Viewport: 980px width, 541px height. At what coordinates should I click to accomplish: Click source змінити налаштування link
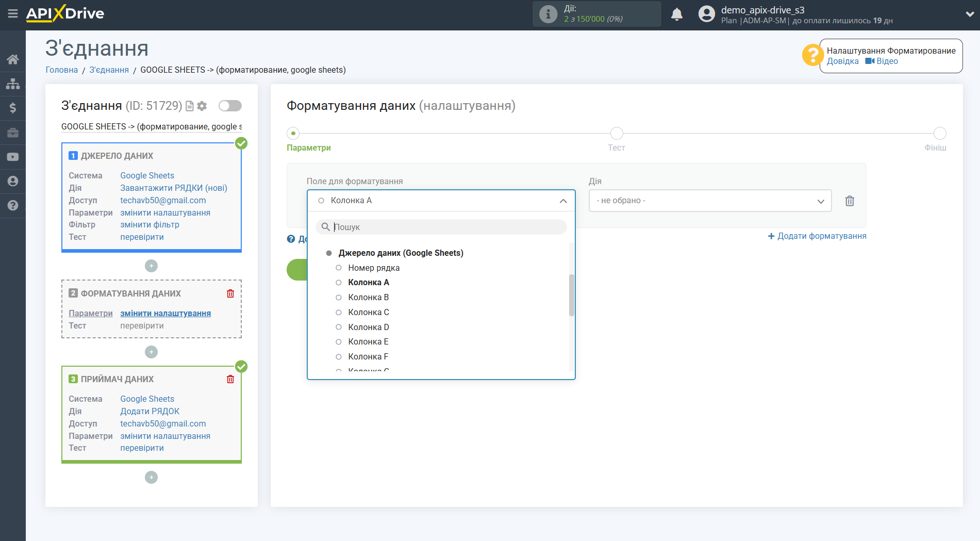[x=165, y=212]
